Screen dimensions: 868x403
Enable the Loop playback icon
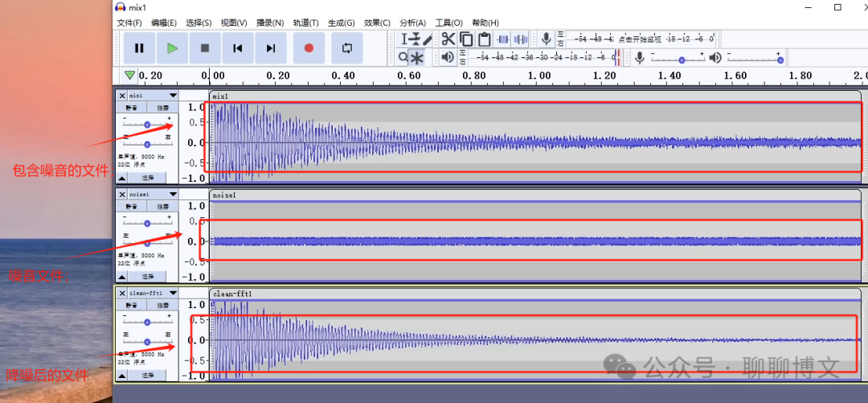click(346, 48)
